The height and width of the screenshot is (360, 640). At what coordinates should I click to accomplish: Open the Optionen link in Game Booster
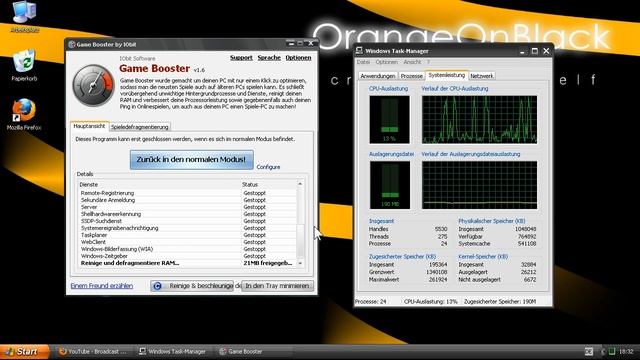click(298, 58)
